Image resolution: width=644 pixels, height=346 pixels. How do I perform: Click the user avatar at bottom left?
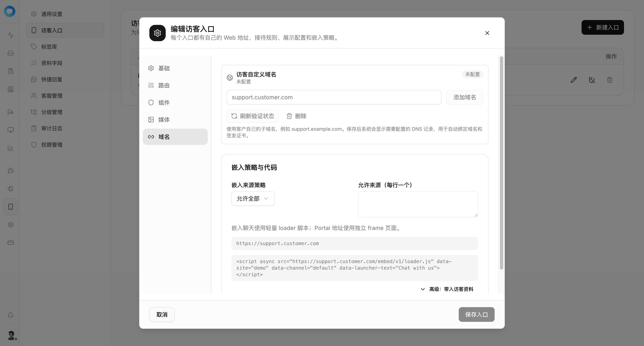(x=11, y=335)
